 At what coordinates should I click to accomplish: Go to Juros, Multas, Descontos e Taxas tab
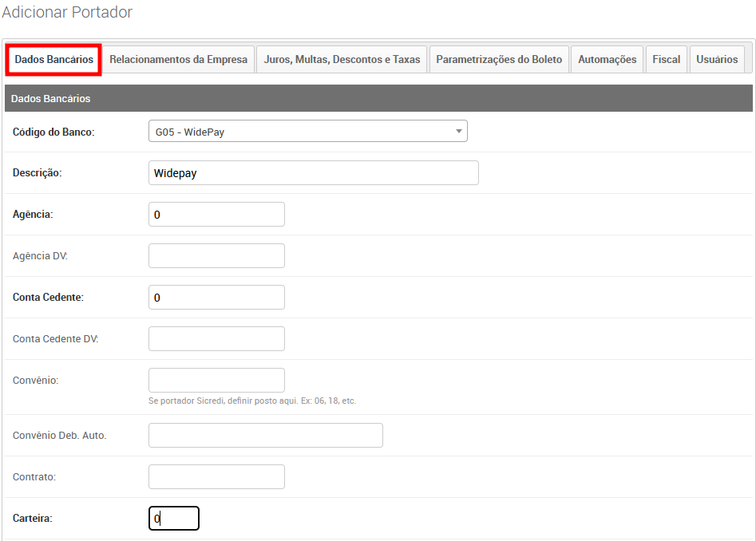(x=342, y=60)
